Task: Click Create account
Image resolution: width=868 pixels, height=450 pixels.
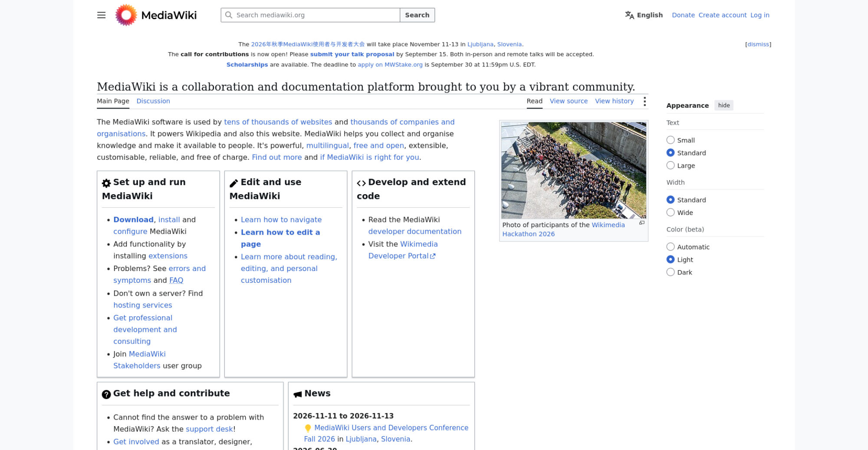Action: 722,15
